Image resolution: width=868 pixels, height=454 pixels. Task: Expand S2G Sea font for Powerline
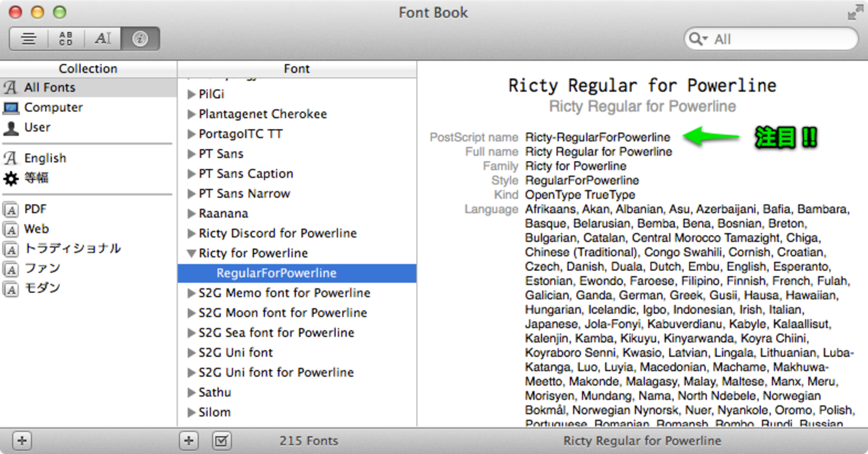point(192,333)
